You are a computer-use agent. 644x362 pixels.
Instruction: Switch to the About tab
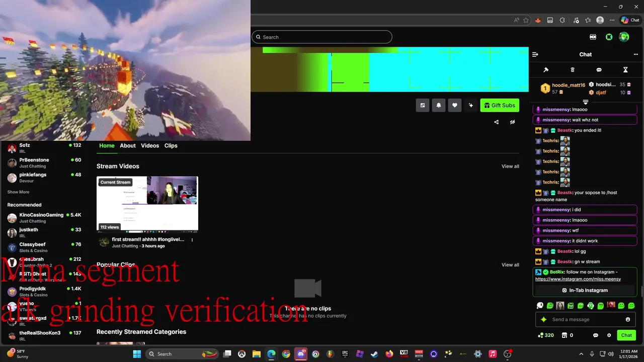[x=128, y=145]
